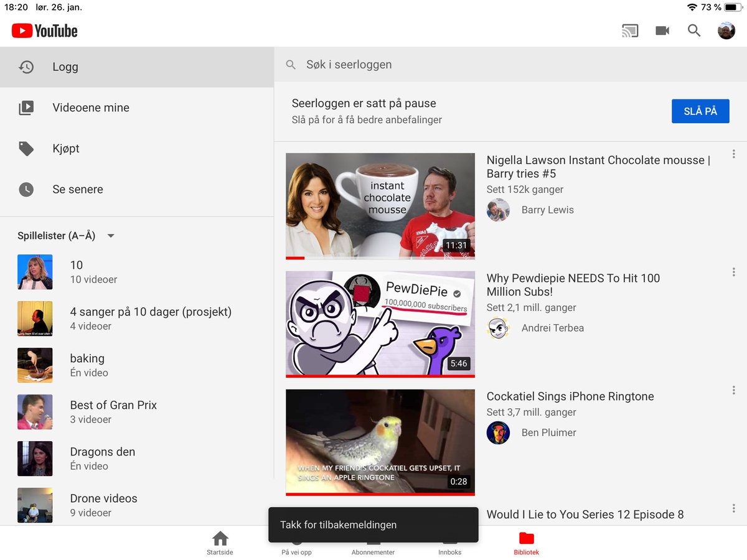Open the baking playlist
Viewport: 747px width, 560px height.
click(137, 365)
